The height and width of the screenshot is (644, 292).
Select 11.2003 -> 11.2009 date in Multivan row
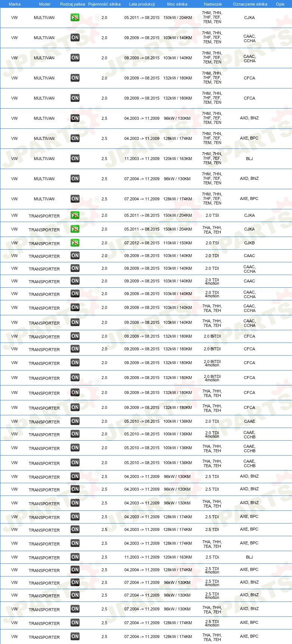tap(142, 159)
